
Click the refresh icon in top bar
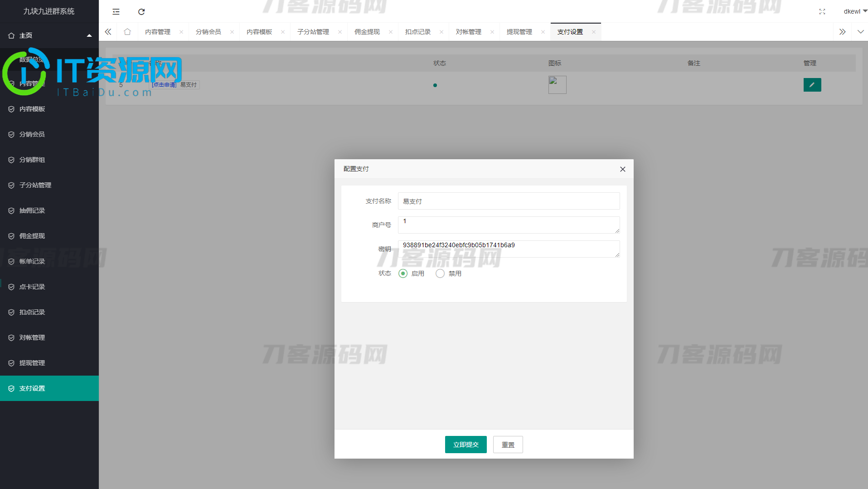(141, 12)
